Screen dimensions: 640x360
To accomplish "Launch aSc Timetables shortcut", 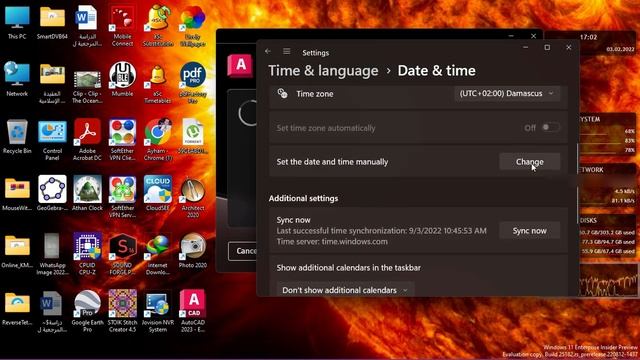I will 158,82.
